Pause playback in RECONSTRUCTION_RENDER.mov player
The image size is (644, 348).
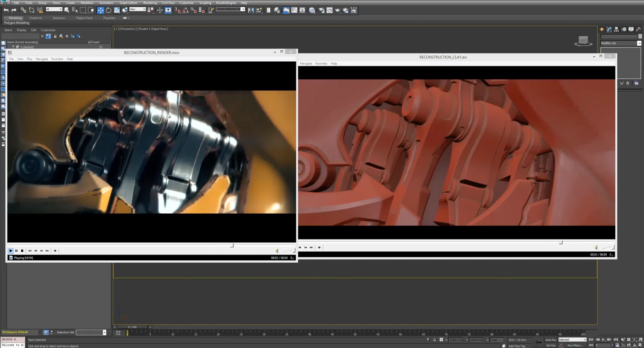16,251
